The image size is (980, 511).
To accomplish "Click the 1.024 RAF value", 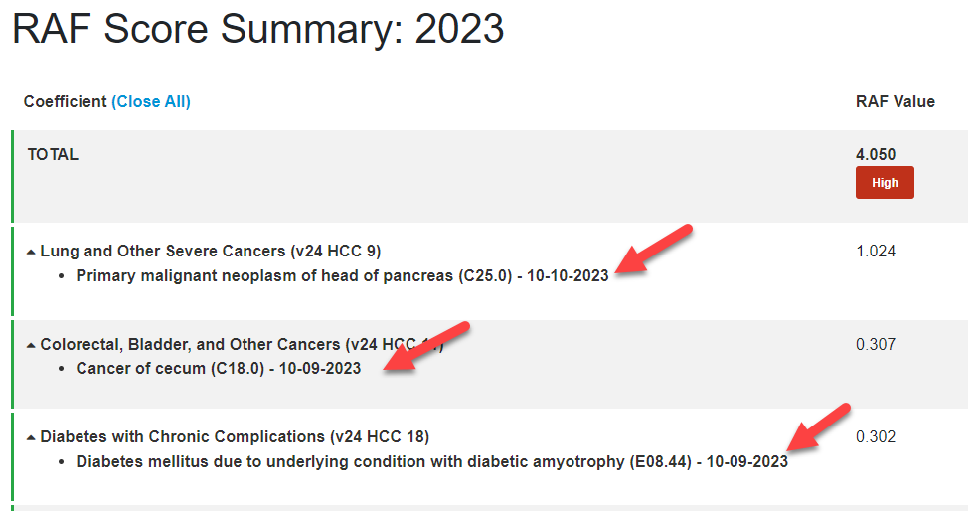I will click(876, 251).
